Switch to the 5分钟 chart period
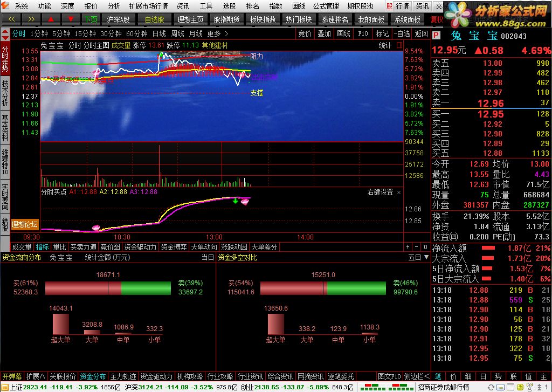 61,34
